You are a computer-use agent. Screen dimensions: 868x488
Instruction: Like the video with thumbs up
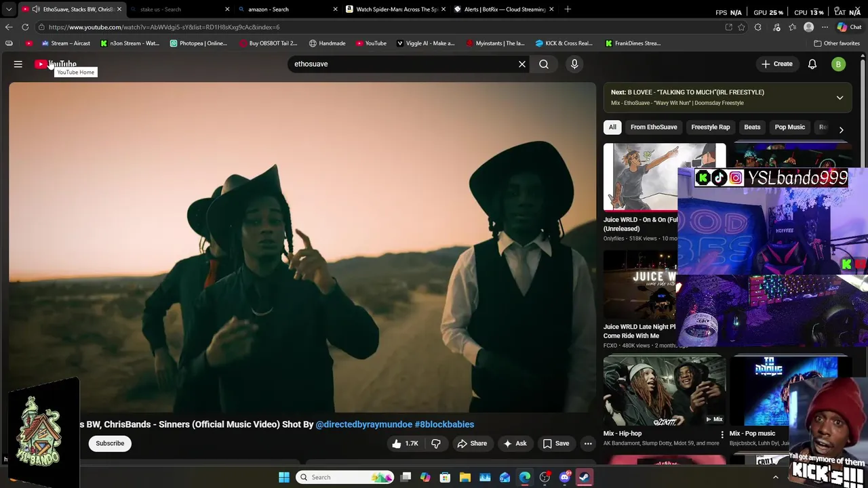coord(406,443)
